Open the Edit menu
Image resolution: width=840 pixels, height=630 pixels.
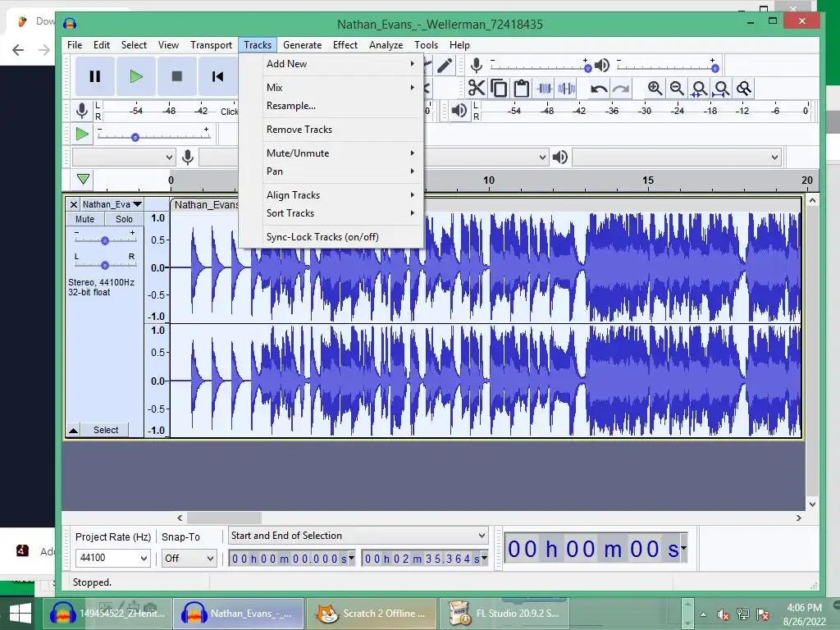coord(101,45)
